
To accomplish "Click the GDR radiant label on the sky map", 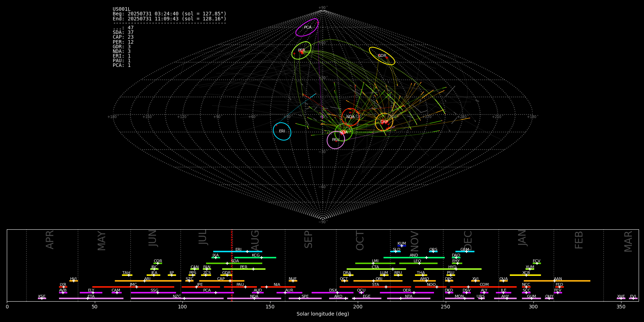I will 382,56.
